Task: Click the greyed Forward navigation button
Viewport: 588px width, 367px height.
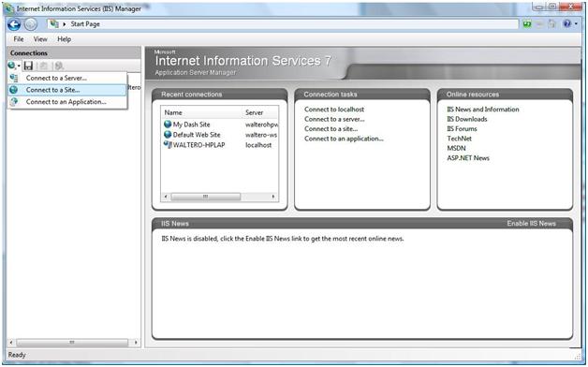Action: click(x=31, y=24)
